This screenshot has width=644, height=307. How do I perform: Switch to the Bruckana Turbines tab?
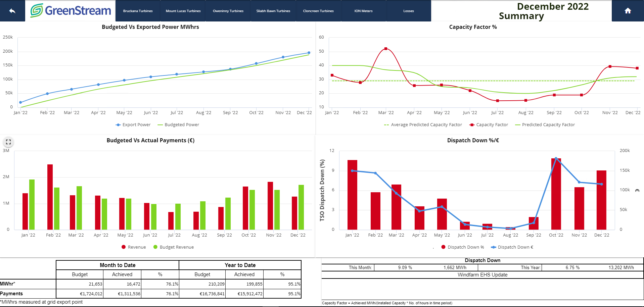(138, 10)
